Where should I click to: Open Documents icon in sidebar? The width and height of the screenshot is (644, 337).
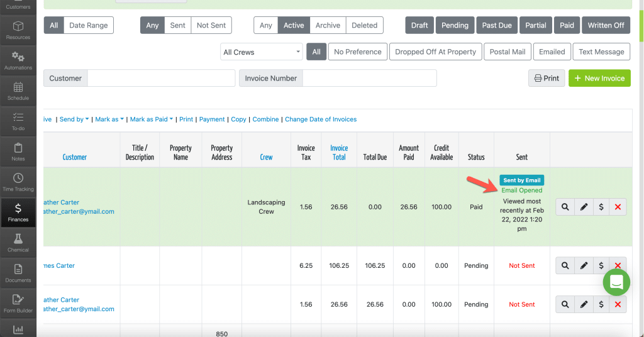18,269
